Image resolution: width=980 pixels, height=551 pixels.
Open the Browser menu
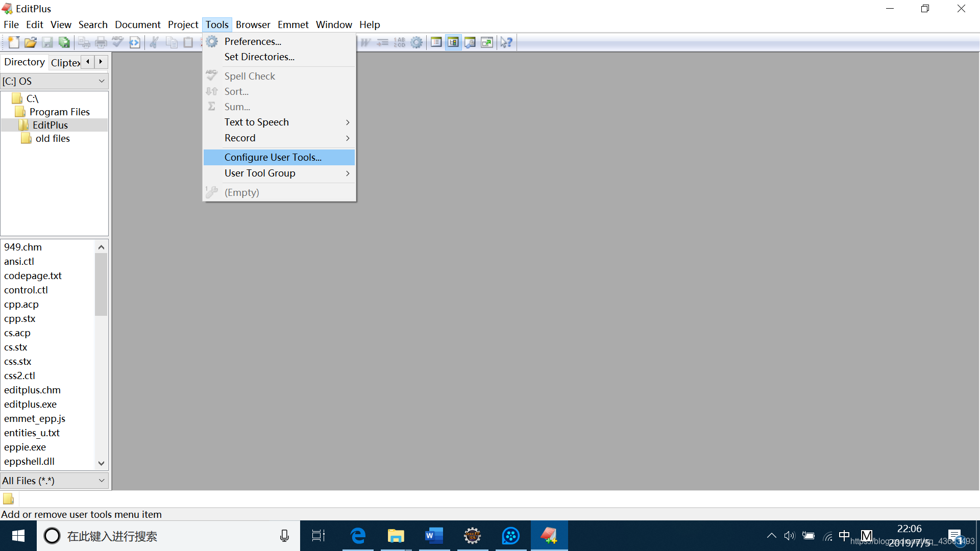(x=253, y=24)
